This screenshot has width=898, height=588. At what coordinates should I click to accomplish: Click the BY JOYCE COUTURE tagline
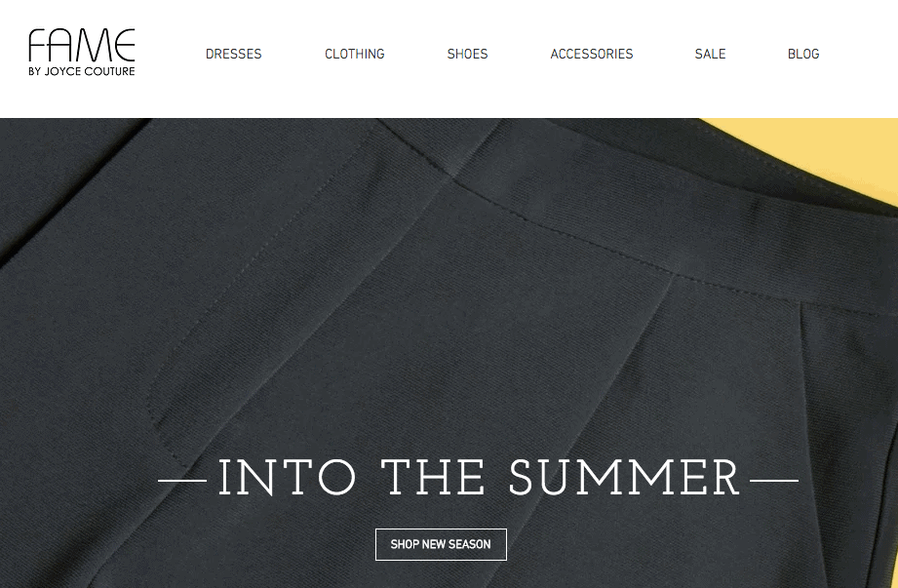coord(82,71)
